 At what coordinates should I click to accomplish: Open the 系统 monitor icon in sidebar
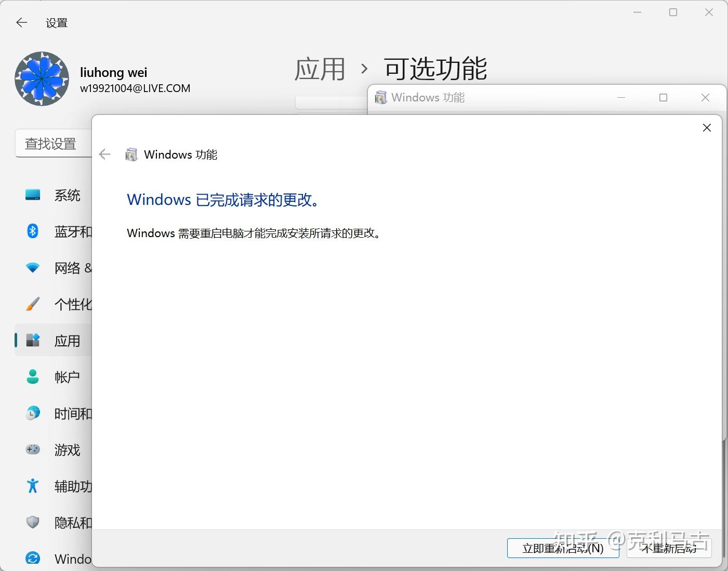(x=33, y=195)
